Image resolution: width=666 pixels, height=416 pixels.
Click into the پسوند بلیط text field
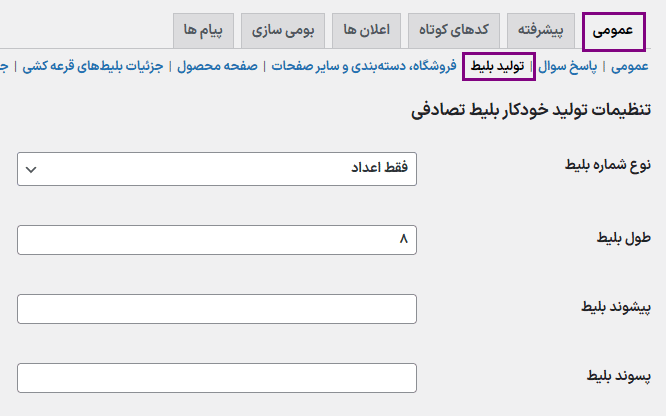[217, 378]
